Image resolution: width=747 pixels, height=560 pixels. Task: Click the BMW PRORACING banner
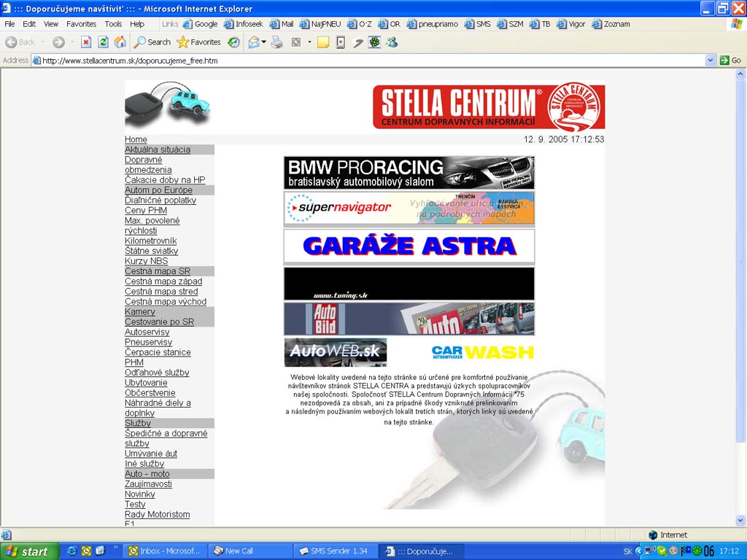click(409, 173)
